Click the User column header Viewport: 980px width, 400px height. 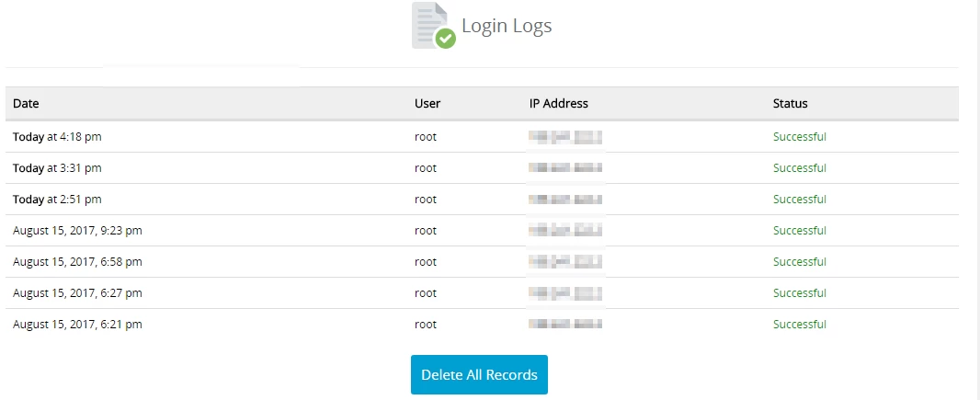[427, 104]
